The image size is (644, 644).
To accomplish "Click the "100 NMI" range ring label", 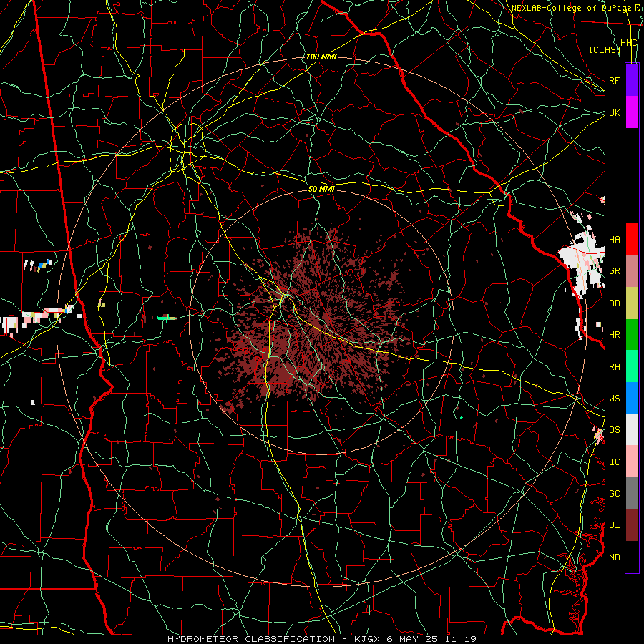I will click(x=321, y=57).
